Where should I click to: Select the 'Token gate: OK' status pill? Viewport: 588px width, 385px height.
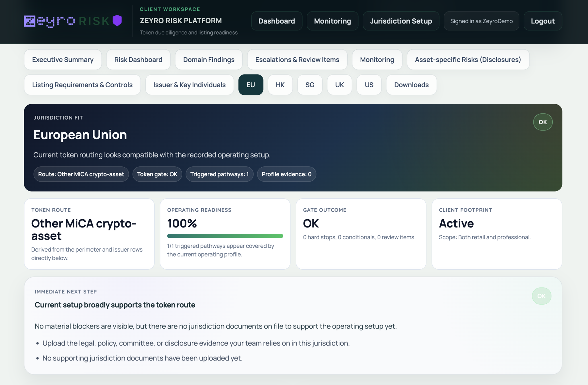point(157,174)
